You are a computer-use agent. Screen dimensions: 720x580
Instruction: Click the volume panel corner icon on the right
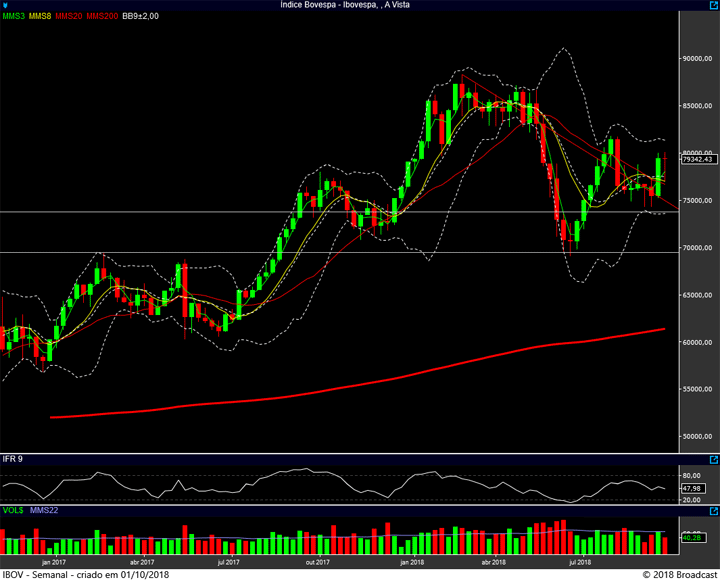tap(713, 510)
